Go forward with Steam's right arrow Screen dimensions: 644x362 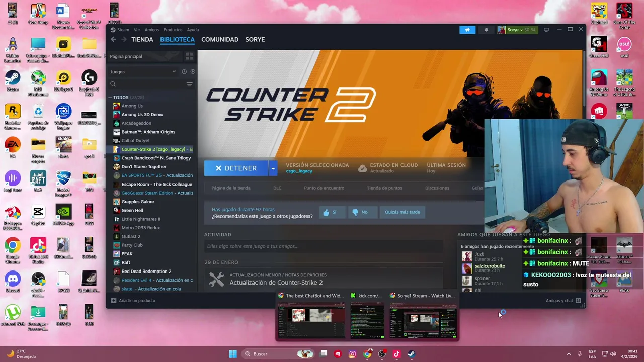(x=123, y=39)
